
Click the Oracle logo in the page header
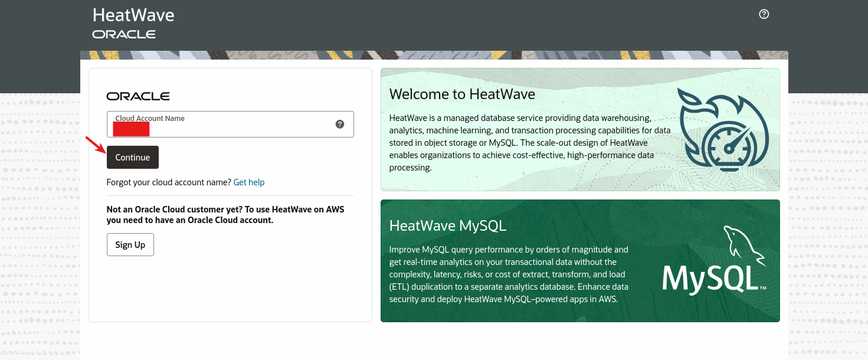pyautogui.click(x=124, y=34)
